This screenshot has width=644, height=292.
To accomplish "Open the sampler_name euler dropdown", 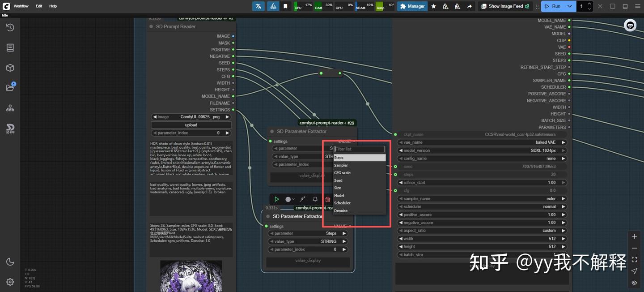I will tap(482, 198).
